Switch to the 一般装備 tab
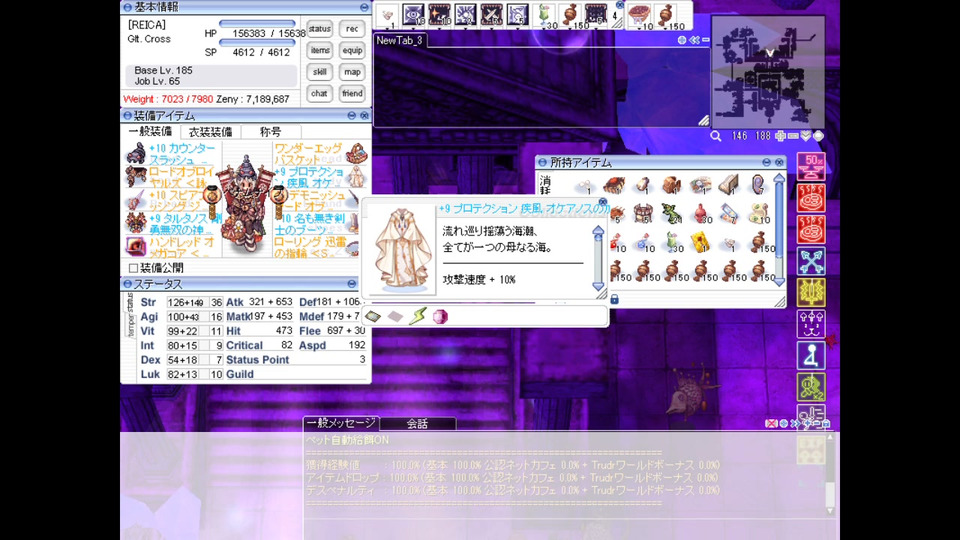 [x=151, y=132]
